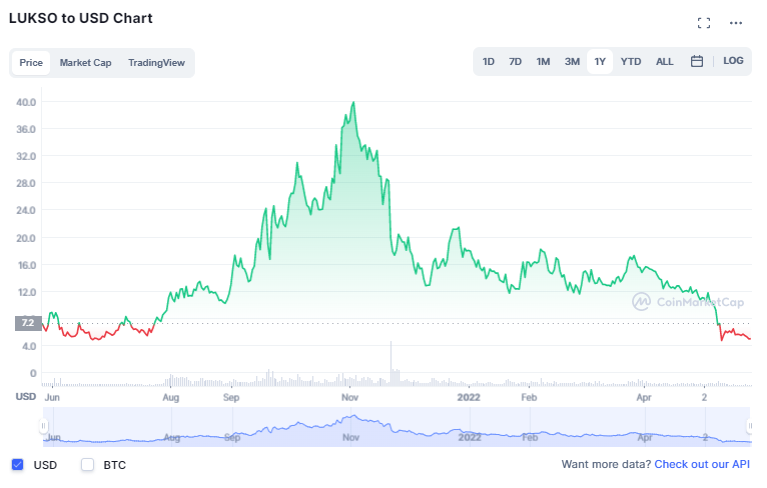Click the 7.2 opening price label
The width and height of the screenshot is (767, 488).
pyautogui.click(x=28, y=323)
